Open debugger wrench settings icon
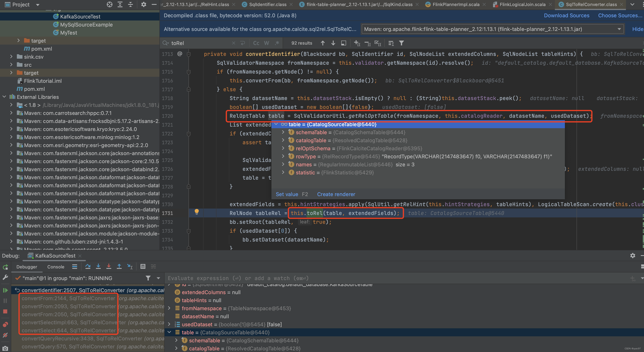Image resolution: width=644 pixels, height=352 pixels. (x=5, y=277)
